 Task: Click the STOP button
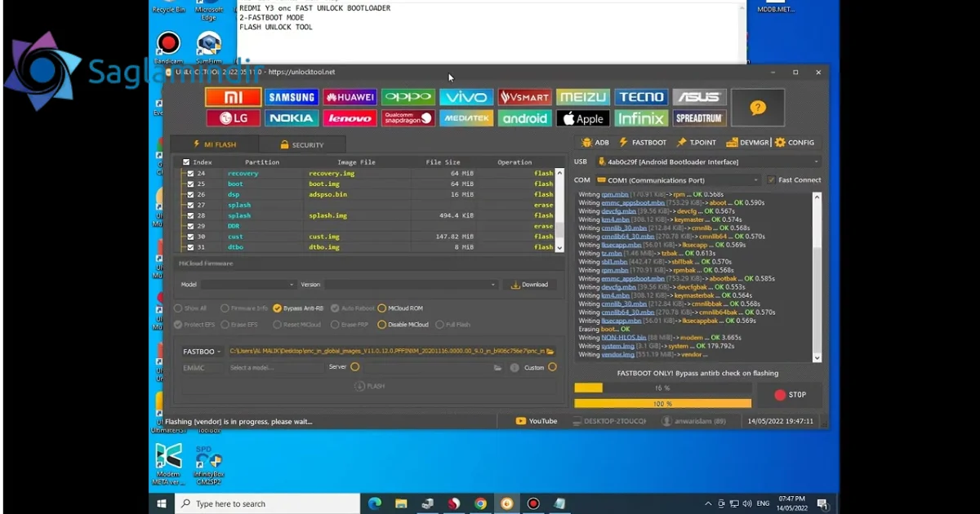790,395
